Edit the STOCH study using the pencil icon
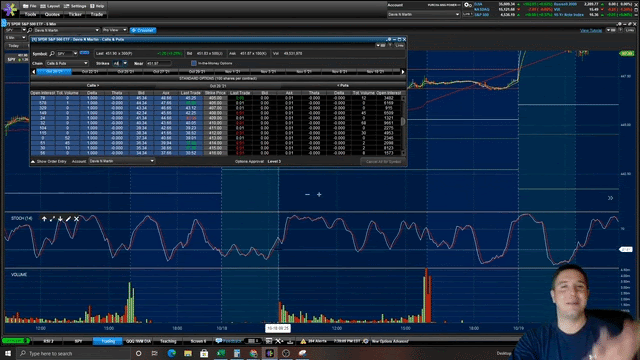The image size is (640, 360). click(68, 219)
